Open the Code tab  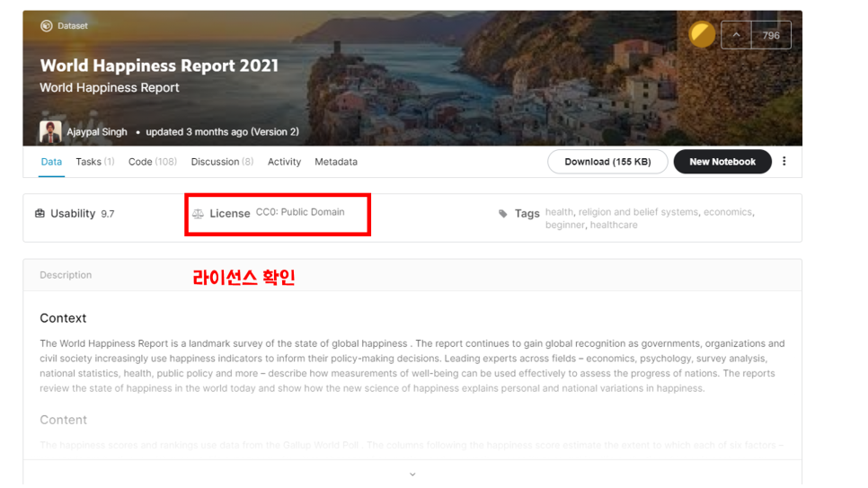[x=153, y=162]
